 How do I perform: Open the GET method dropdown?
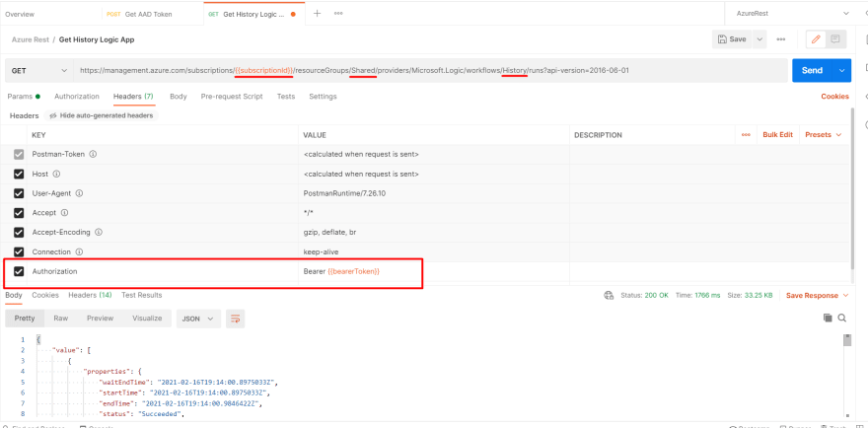(38, 71)
